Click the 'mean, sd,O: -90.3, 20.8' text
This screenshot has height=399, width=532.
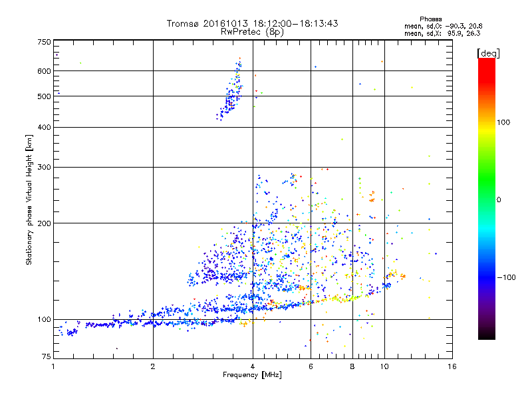tap(443, 26)
